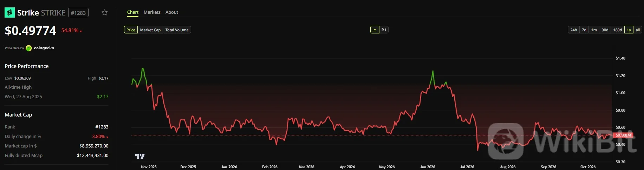Click the $1.40 price axis label
Image resolution: width=644 pixels, height=170 pixels.
pos(620,58)
